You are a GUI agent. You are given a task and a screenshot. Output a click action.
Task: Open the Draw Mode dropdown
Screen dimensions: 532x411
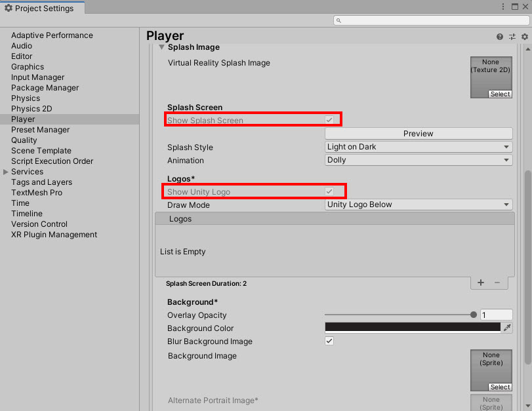pyautogui.click(x=419, y=205)
